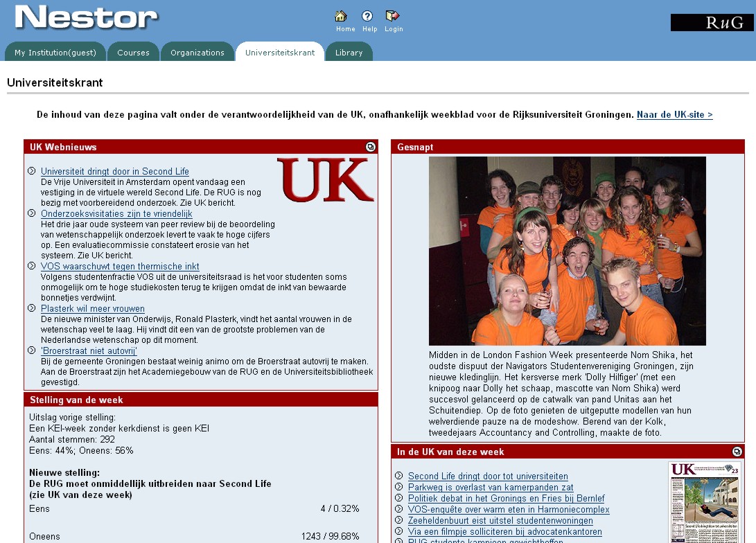This screenshot has height=543, width=756.
Task: Click the Nestor logo
Action: point(87,18)
